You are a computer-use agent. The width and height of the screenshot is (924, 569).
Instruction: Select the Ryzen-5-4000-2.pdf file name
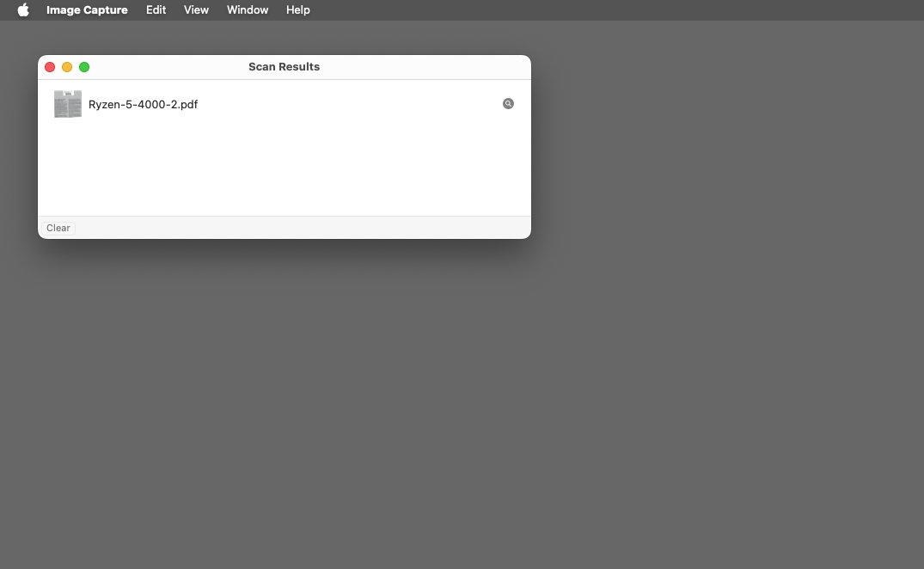[x=144, y=104]
